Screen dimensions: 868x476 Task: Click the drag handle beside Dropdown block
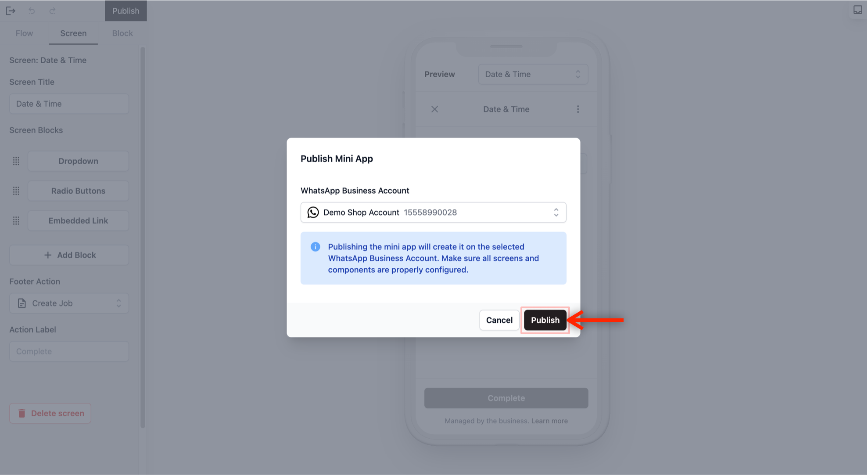coord(16,161)
